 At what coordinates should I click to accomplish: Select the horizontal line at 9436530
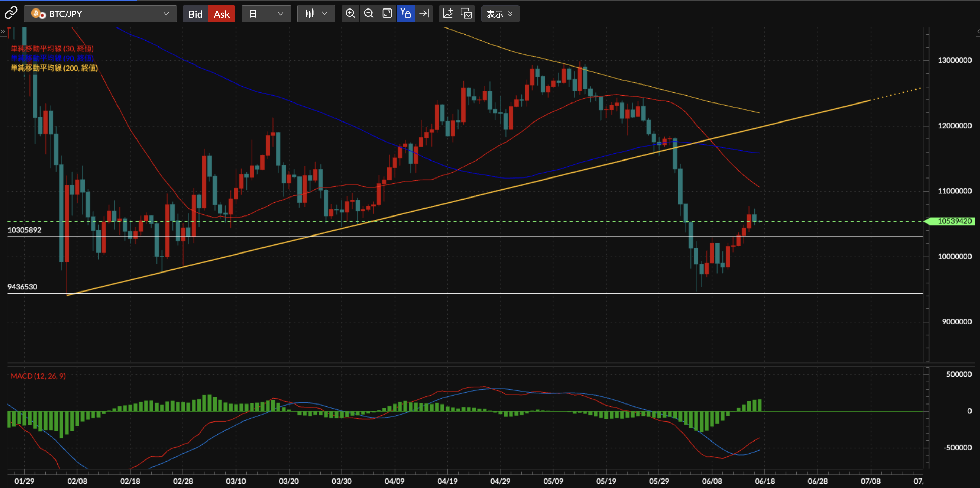[x=465, y=294]
